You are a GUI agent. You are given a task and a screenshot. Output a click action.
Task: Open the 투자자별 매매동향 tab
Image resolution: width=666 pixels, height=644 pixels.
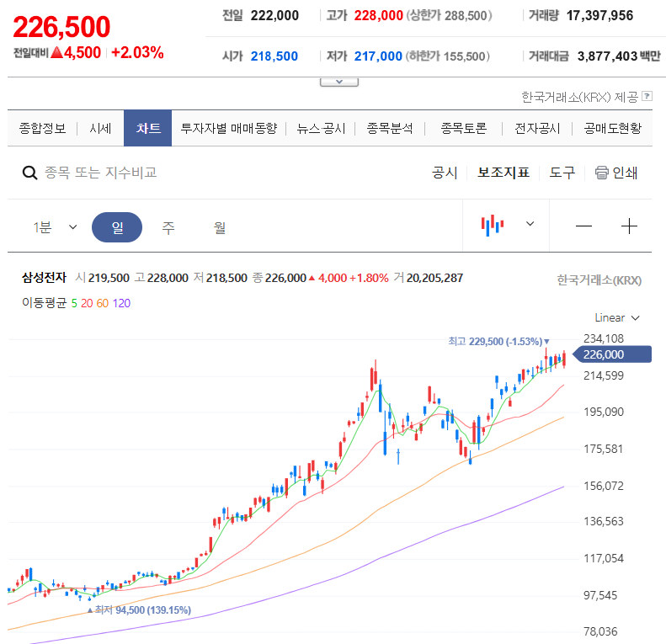click(229, 128)
